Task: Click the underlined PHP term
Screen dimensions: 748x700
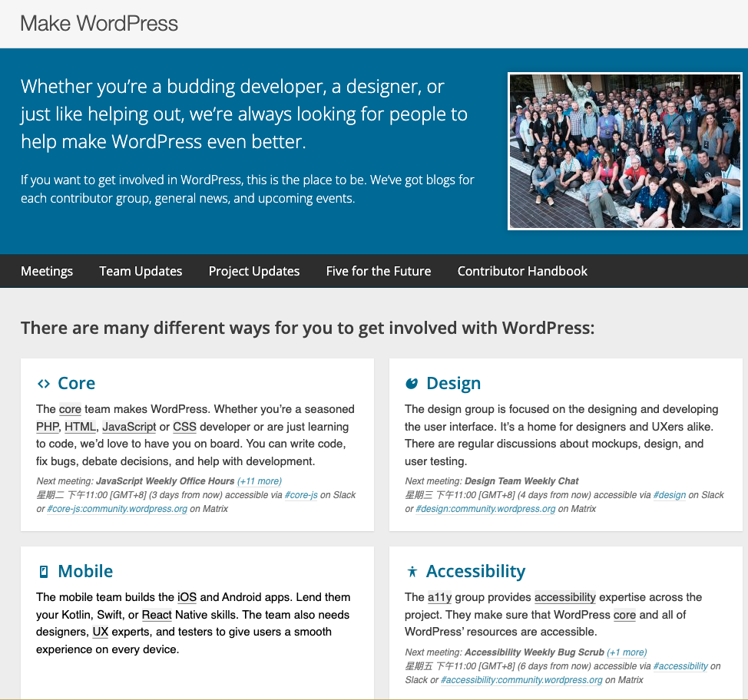Action: click(48, 427)
